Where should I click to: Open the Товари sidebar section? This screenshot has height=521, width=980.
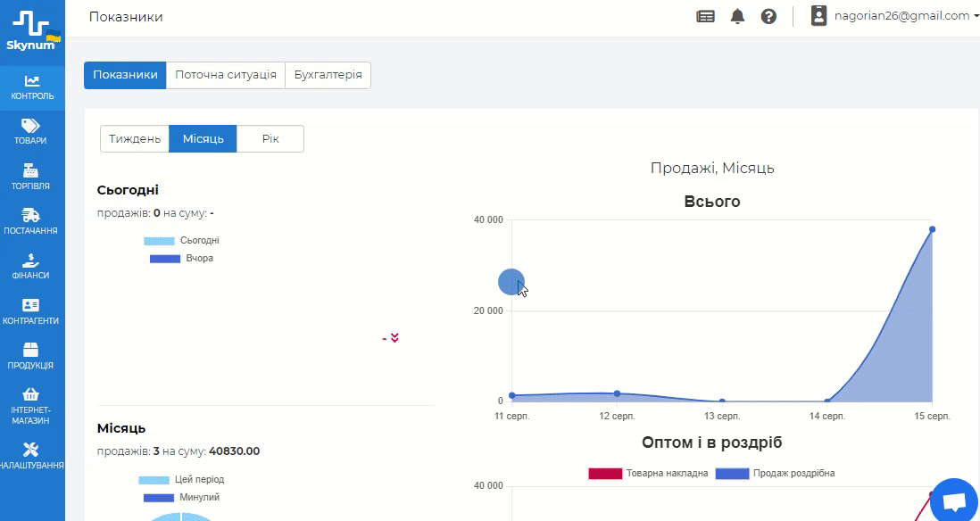(x=32, y=132)
